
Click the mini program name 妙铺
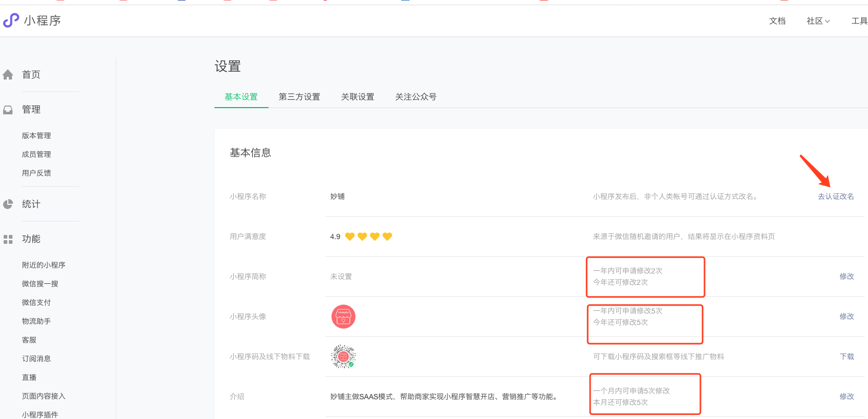pos(337,197)
